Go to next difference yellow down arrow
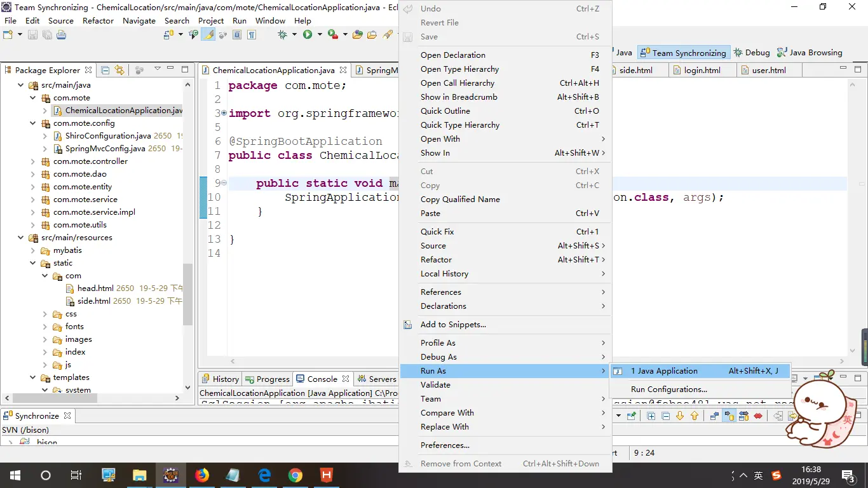The image size is (868, 488). pos(680,416)
